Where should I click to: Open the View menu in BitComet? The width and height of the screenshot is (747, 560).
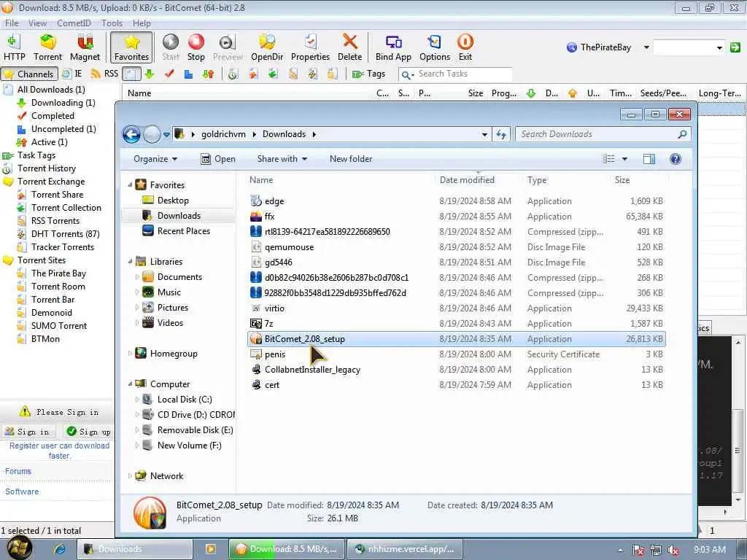tap(37, 23)
